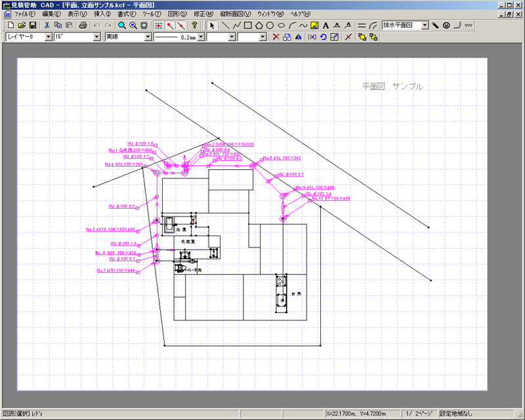Open the 表示(V) menu
The image size is (525, 420).
point(77,14)
